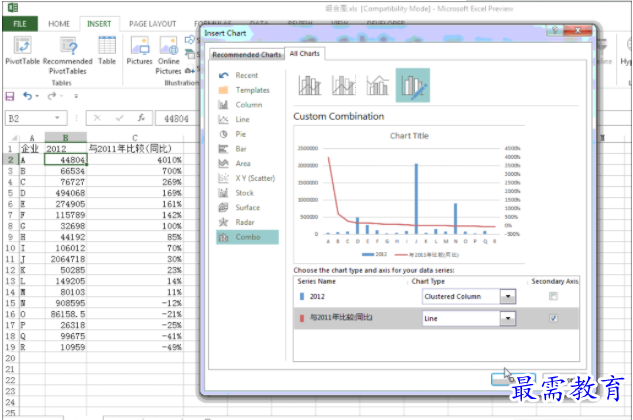Open Chart Type dropdown showing Line

508,318
